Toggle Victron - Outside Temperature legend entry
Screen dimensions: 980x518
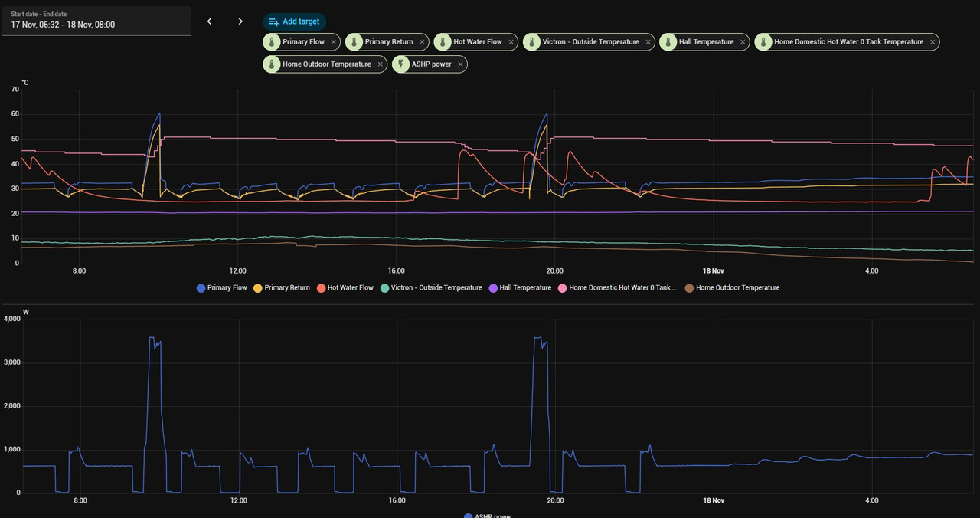coord(431,288)
